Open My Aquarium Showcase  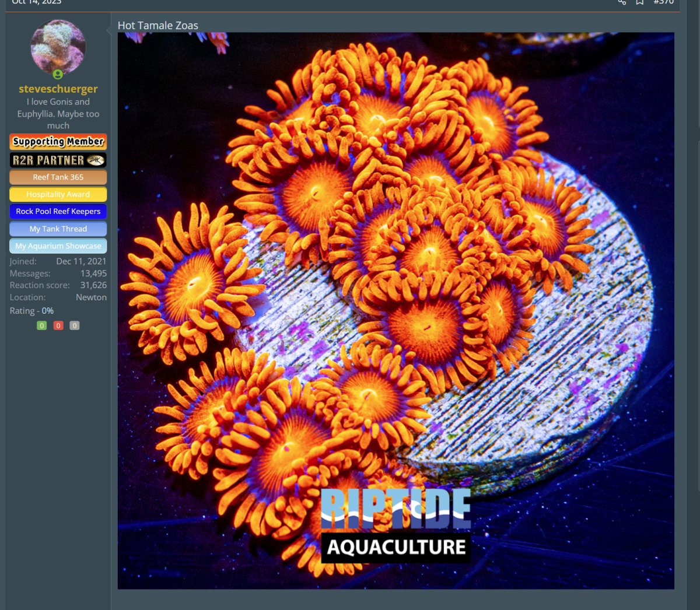58,246
